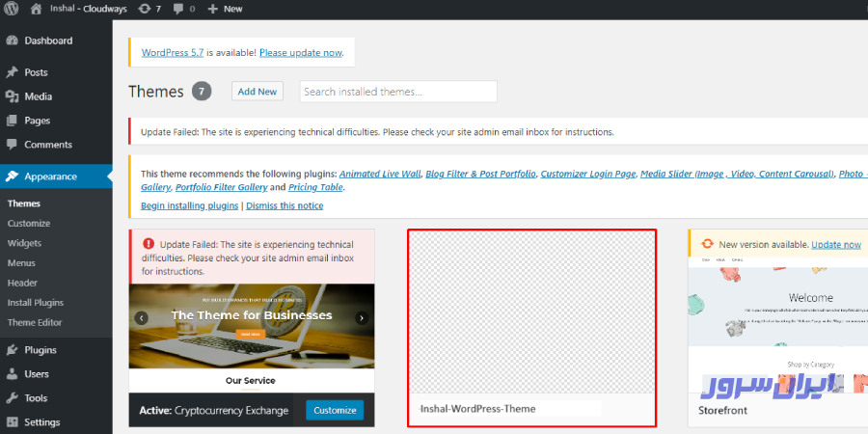
Task: Click the 'Please update now' link
Action: pyautogui.click(x=300, y=52)
